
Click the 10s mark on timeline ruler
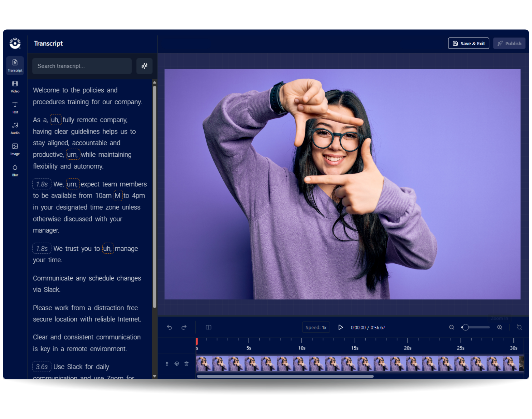[x=301, y=341]
